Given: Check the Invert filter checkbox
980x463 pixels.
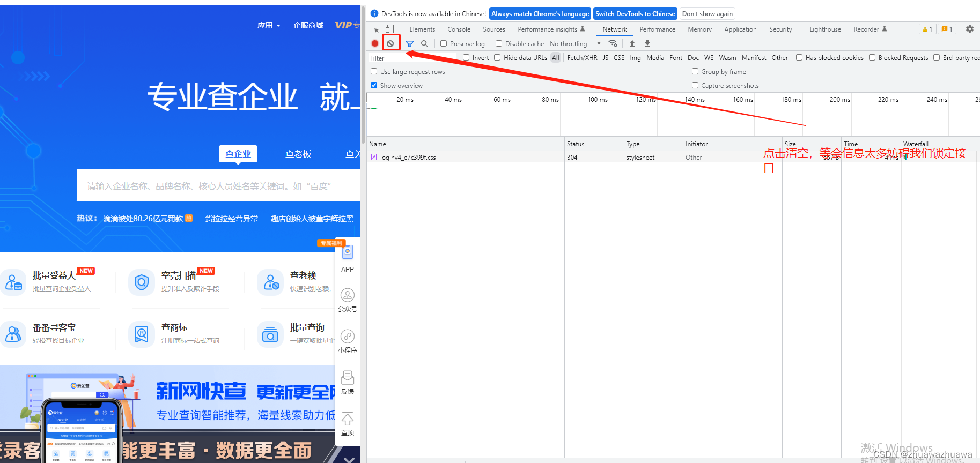Looking at the screenshot, I should point(466,57).
